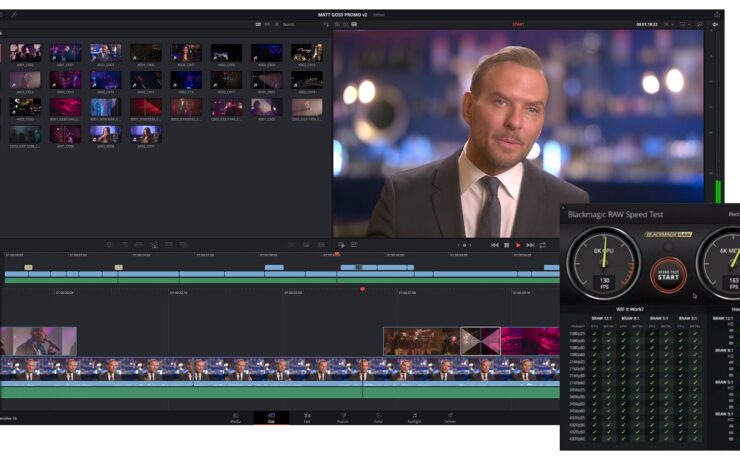
Task: Toggle the viewer audio speaker icon
Action: 715,24
